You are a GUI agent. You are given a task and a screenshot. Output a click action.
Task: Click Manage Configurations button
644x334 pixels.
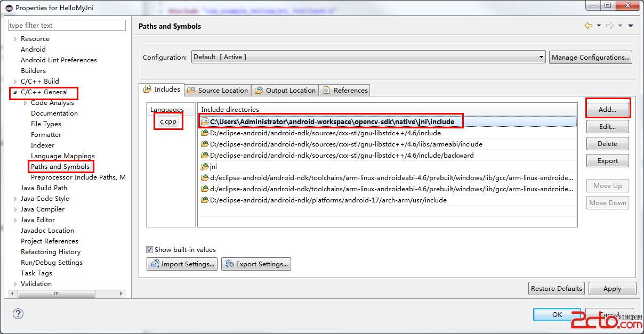[591, 57]
